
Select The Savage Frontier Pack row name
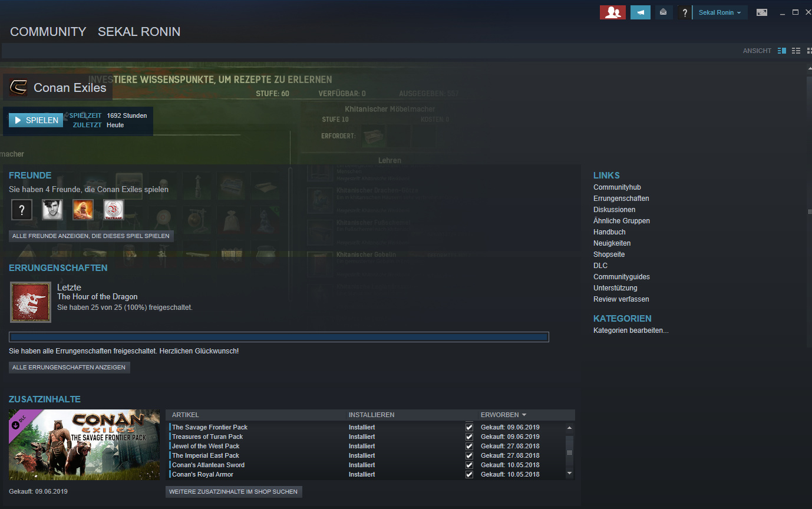tap(210, 427)
